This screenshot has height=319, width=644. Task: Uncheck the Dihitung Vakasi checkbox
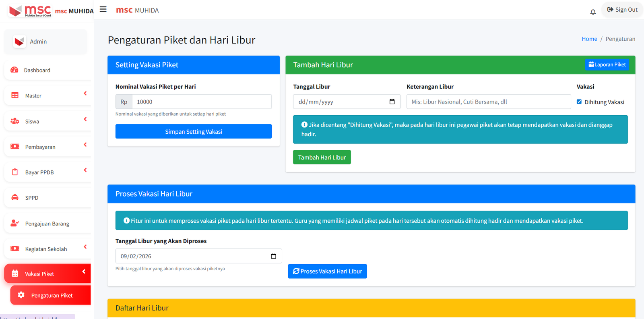[579, 102]
